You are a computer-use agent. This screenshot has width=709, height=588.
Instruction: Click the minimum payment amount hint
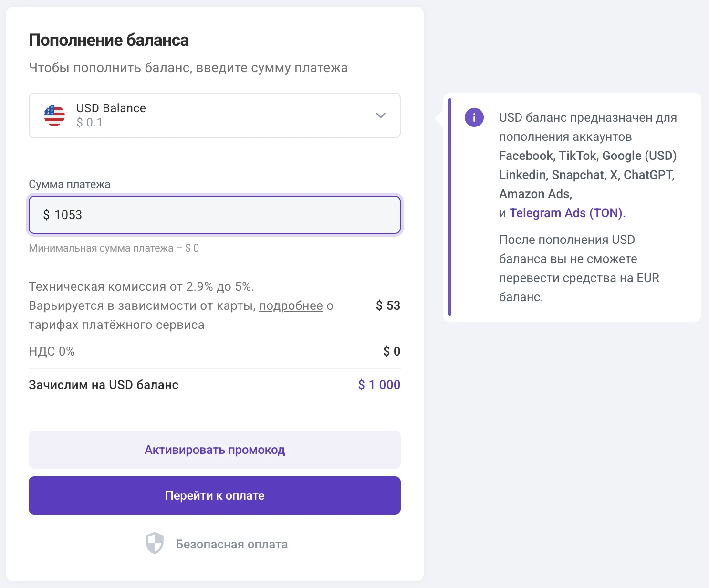(x=114, y=248)
